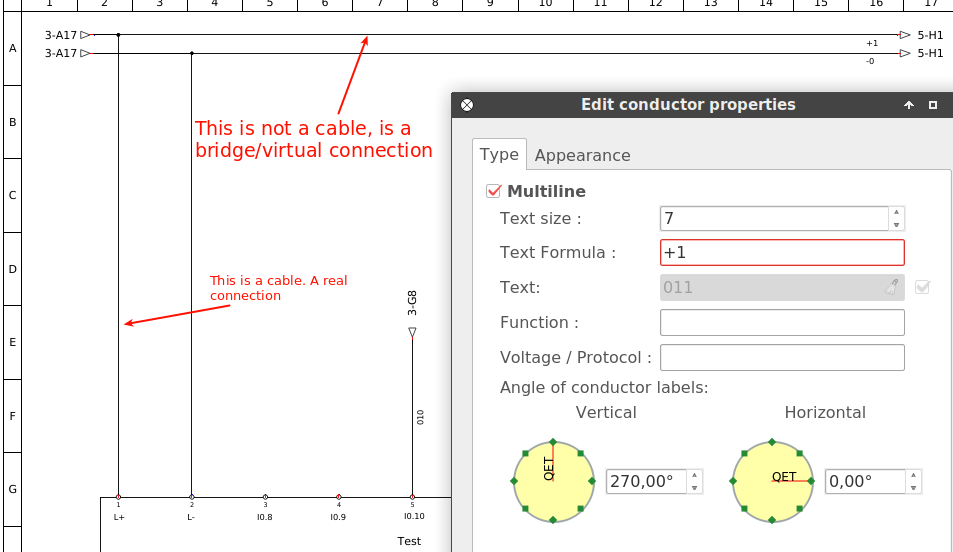Increase Text size with up arrow
This screenshot has height=552, width=953.
[896, 213]
